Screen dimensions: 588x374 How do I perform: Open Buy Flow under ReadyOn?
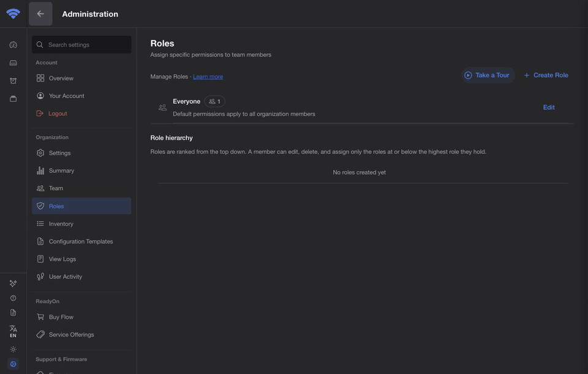coord(81,317)
